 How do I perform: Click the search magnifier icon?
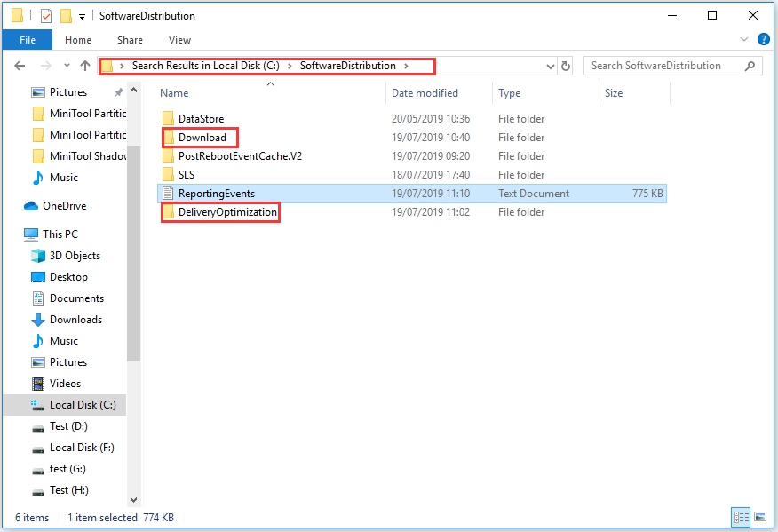click(x=750, y=66)
